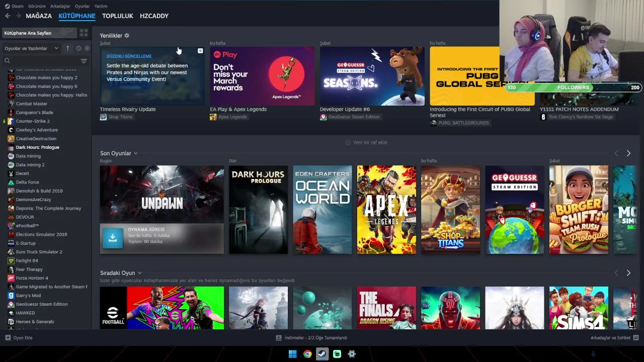Click the plus icon Oyun Ekle
Image resolution: width=644 pixels, height=362 pixels.
[8, 338]
